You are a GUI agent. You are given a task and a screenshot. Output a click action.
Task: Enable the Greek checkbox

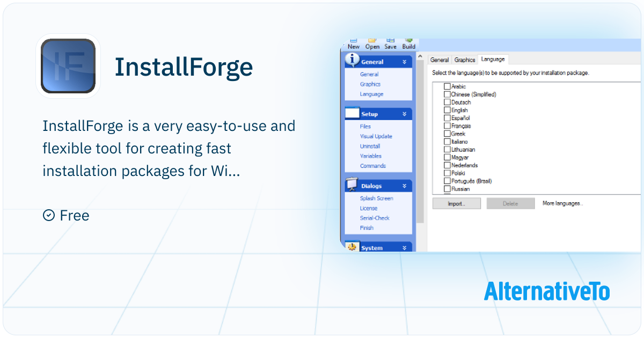[447, 134]
